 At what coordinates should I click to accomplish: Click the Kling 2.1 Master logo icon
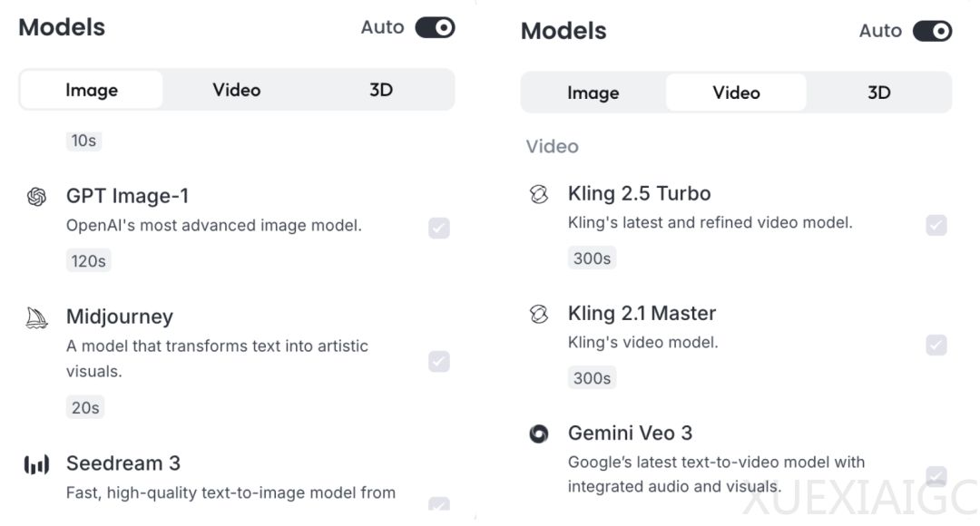pos(539,314)
